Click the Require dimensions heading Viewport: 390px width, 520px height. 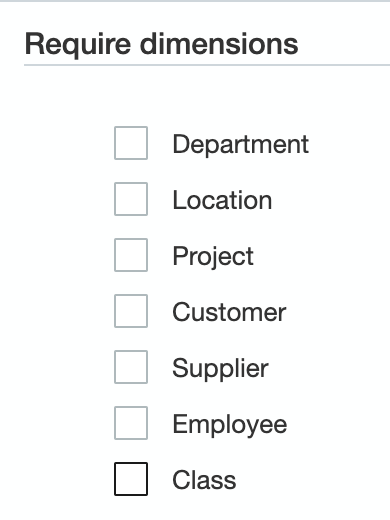161,44
